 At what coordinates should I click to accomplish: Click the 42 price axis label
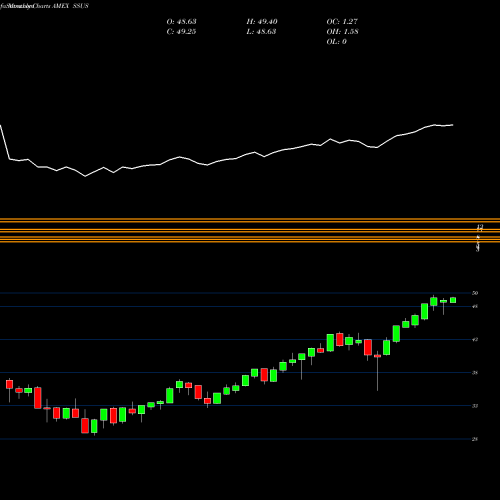click(x=475, y=340)
